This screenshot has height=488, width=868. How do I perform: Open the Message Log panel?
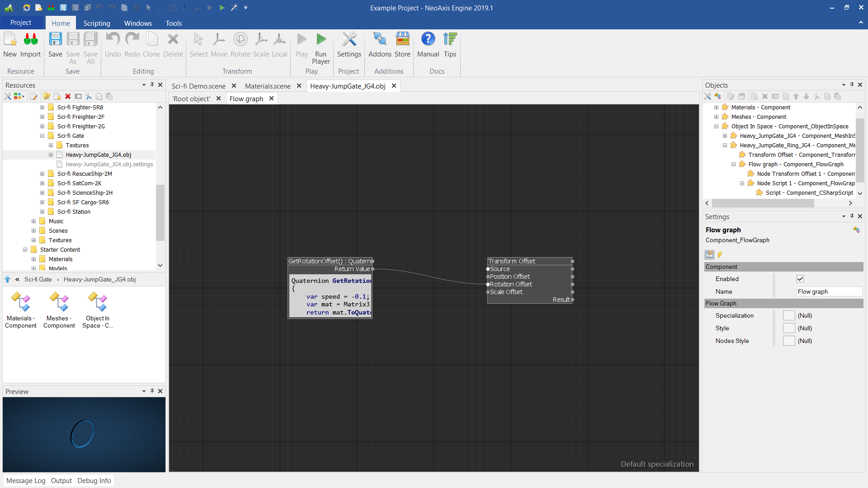[x=26, y=480]
